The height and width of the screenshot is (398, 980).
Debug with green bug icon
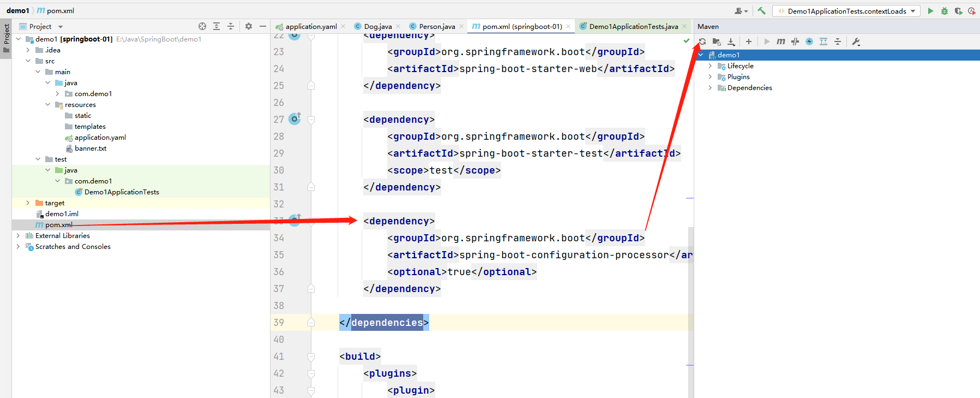click(945, 11)
